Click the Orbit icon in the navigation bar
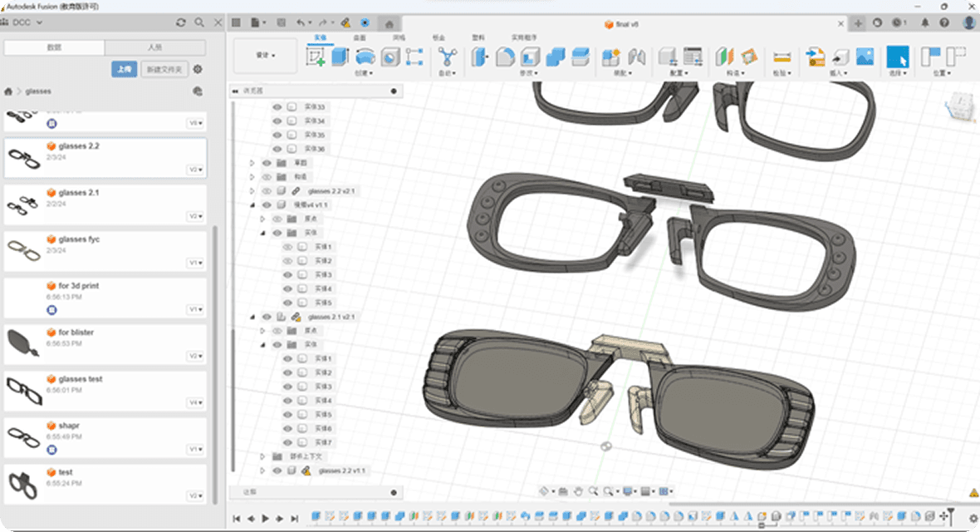The width and height of the screenshot is (980, 532). click(x=544, y=490)
